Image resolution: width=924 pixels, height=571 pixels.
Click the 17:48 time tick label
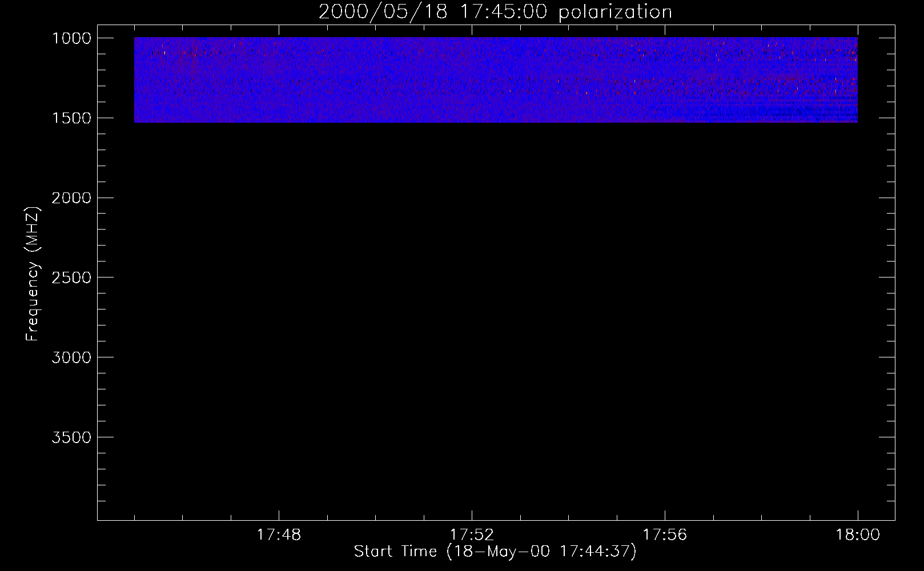click(x=279, y=535)
